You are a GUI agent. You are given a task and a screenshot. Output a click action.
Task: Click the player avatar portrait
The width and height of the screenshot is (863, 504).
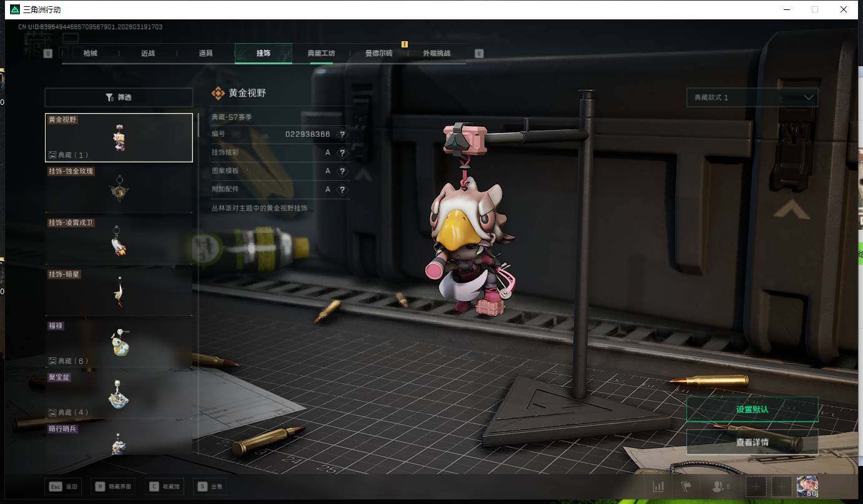coord(807,486)
